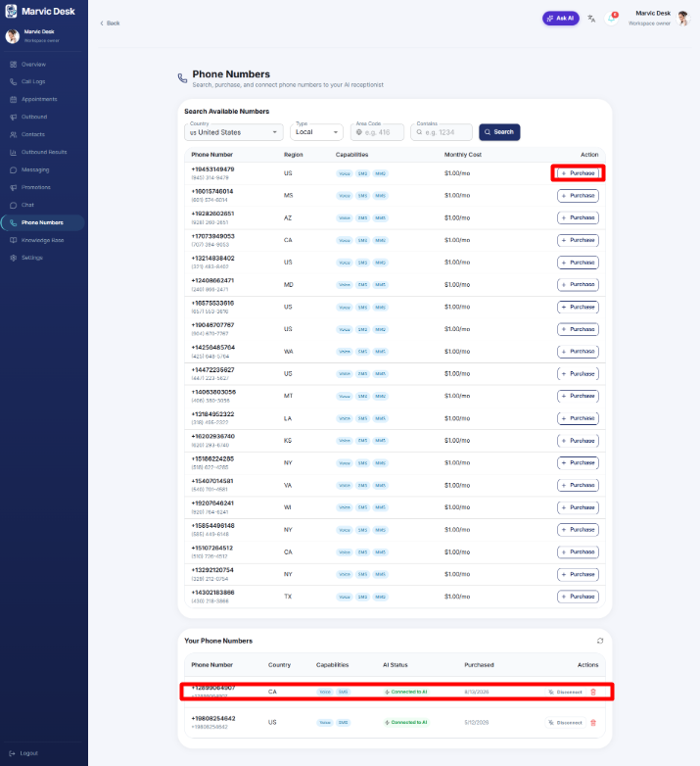This screenshot has width=700, height=766.
Task: Delete the +19808254642 number via trash icon
Action: click(593, 723)
